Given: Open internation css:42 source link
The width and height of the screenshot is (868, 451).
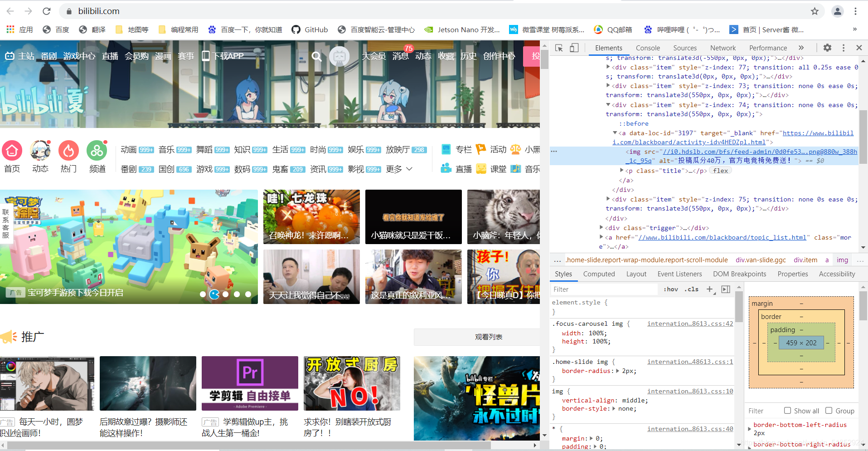Looking at the screenshot, I should point(690,324).
